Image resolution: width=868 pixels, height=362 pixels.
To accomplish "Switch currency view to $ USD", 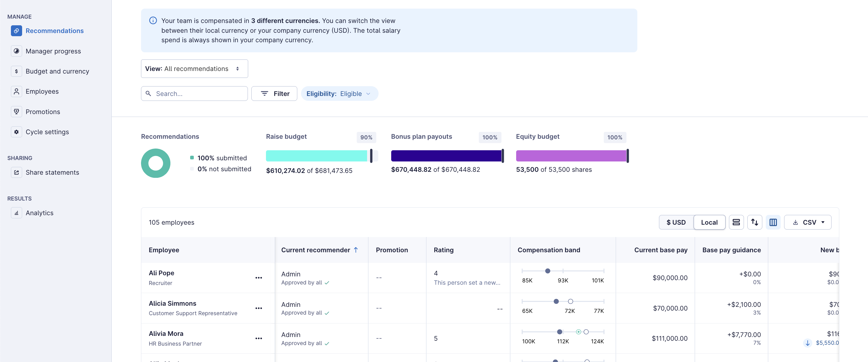I will pos(676,222).
